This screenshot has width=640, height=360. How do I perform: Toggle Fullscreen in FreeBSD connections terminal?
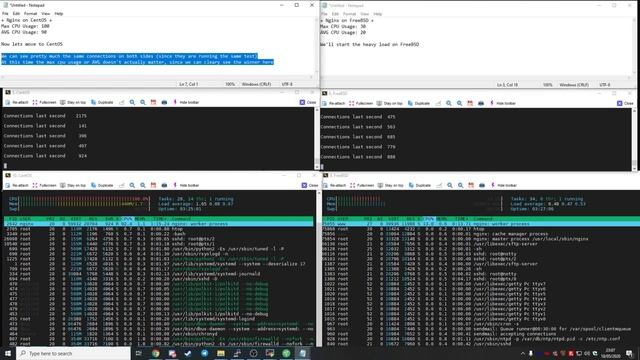(x=361, y=103)
